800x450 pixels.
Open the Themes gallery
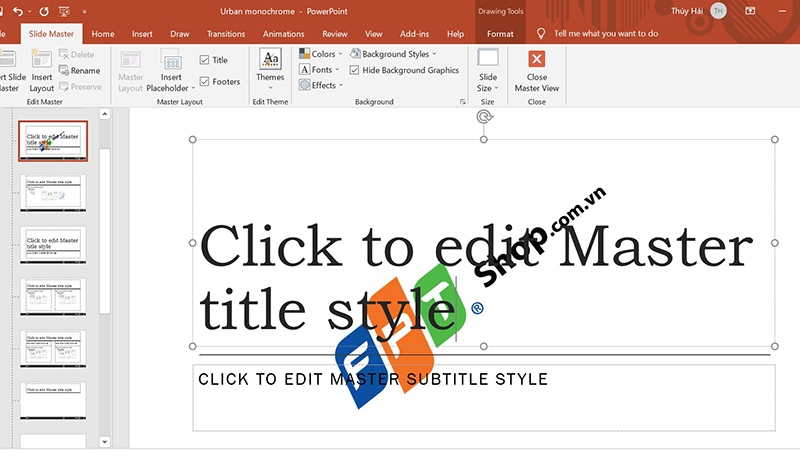coord(270,69)
